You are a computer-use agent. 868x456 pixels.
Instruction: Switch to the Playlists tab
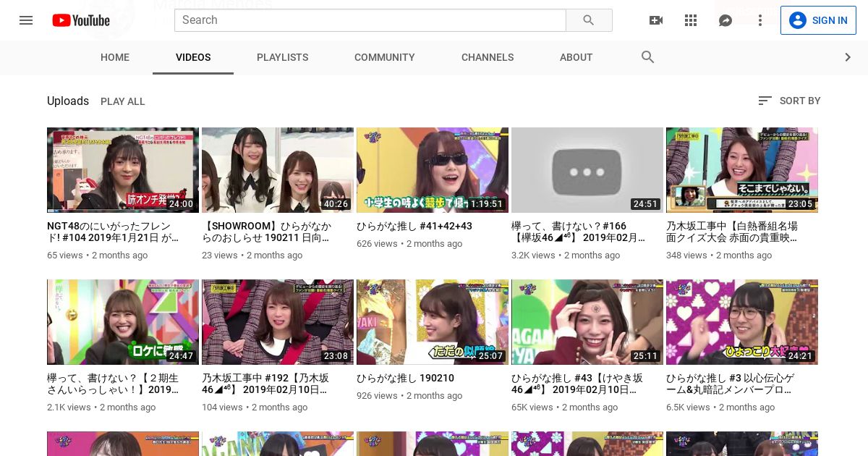click(282, 57)
